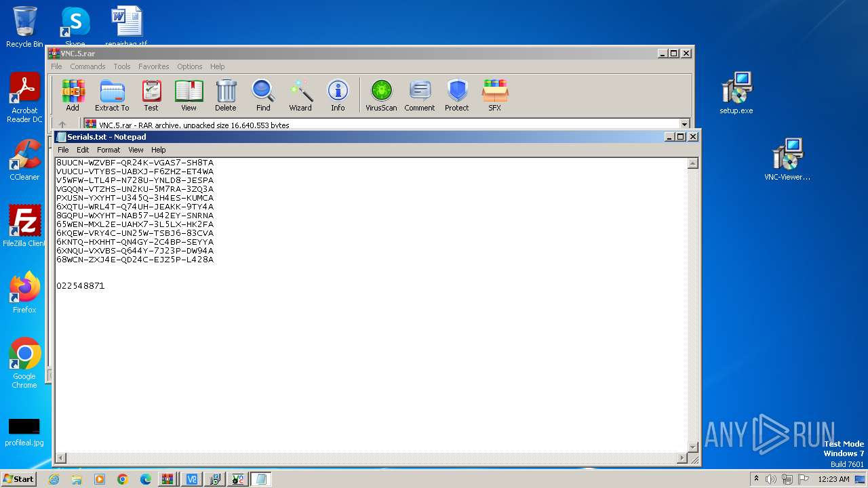Open Windows Media Player from taskbar
The height and width of the screenshot is (488, 868).
[x=100, y=479]
